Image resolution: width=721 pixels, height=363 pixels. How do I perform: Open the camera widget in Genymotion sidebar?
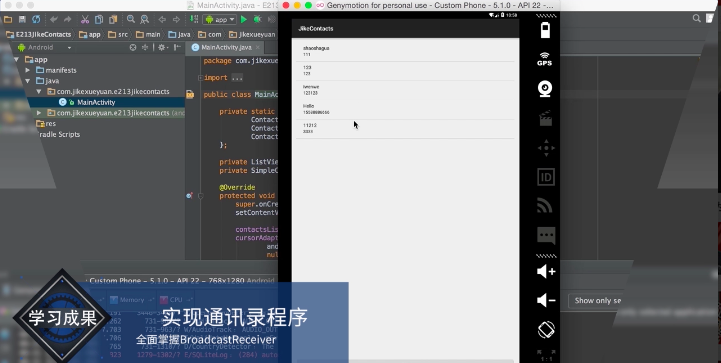[x=545, y=88]
